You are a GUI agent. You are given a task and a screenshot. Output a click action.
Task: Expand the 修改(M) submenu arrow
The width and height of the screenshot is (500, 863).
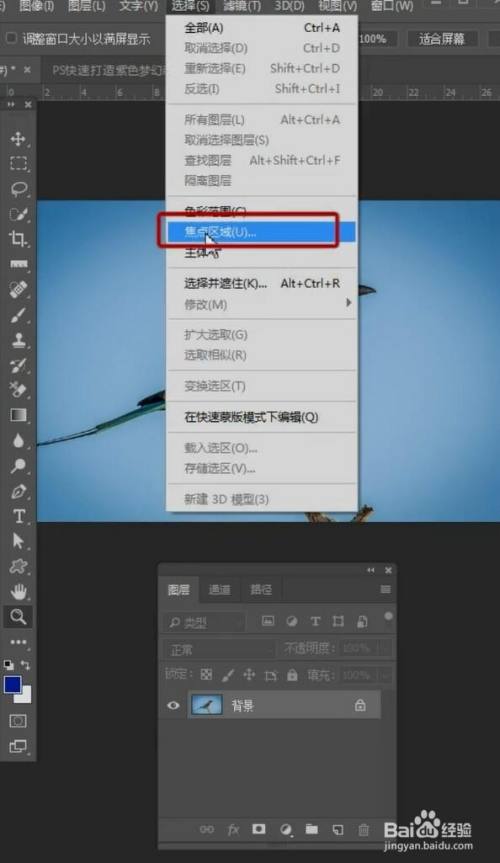pos(348,303)
